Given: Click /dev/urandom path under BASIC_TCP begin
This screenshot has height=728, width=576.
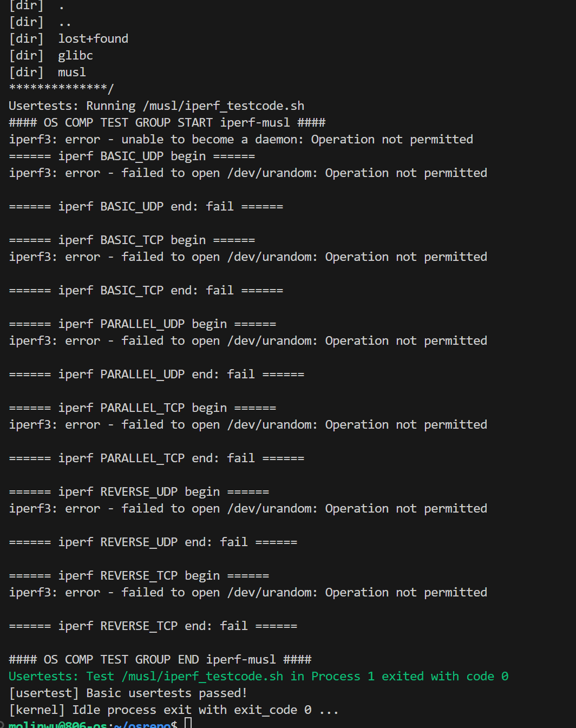Looking at the screenshot, I should pyautogui.click(x=272, y=257).
